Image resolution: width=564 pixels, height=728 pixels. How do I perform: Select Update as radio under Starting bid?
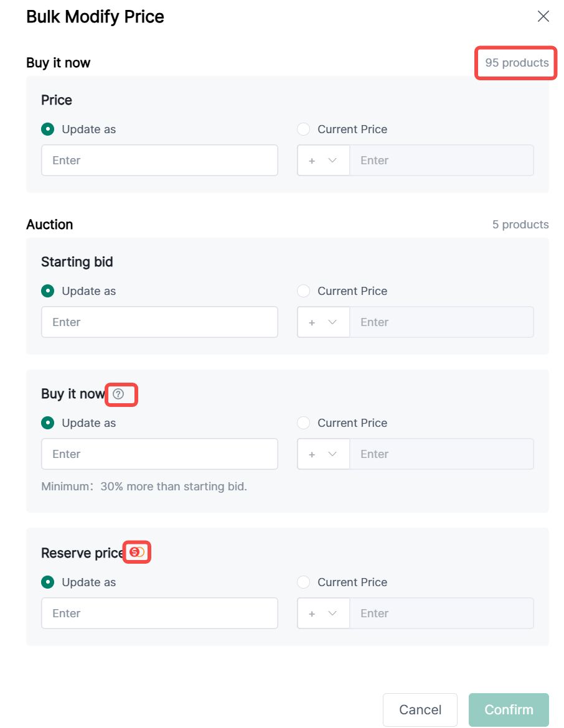[x=47, y=291]
